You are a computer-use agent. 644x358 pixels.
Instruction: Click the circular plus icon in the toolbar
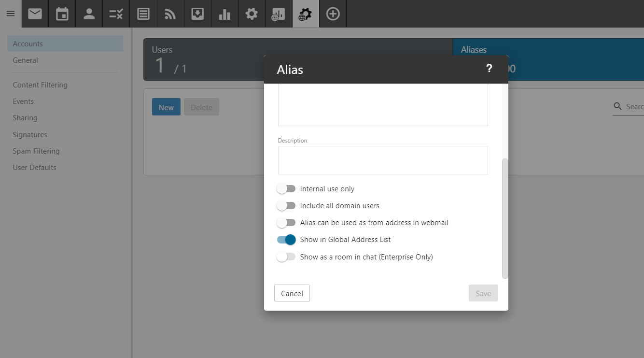pos(333,14)
